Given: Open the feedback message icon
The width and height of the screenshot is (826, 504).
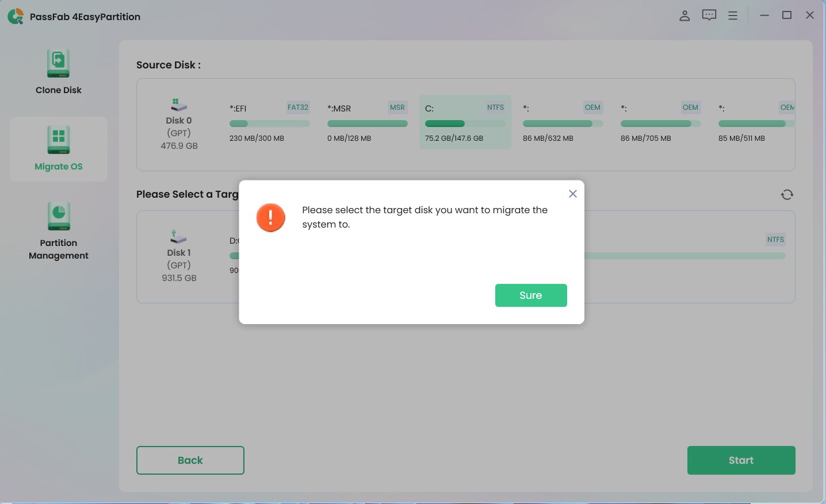Looking at the screenshot, I should (709, 15).
